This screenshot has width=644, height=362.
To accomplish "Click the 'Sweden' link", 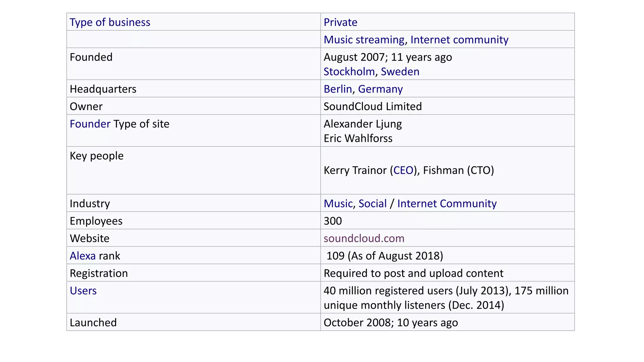I will coord(400,72).
